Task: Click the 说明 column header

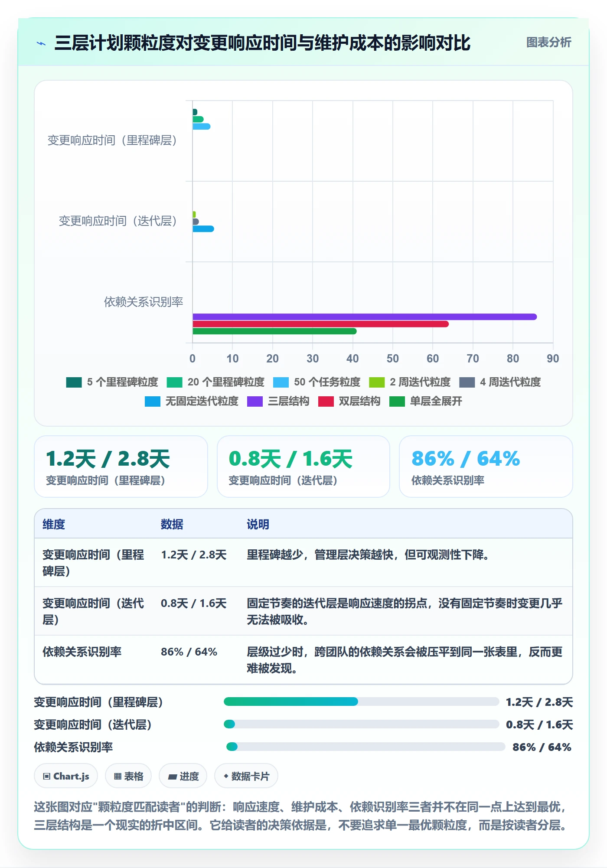Action: pyautogui.click(x=258, y=524)
